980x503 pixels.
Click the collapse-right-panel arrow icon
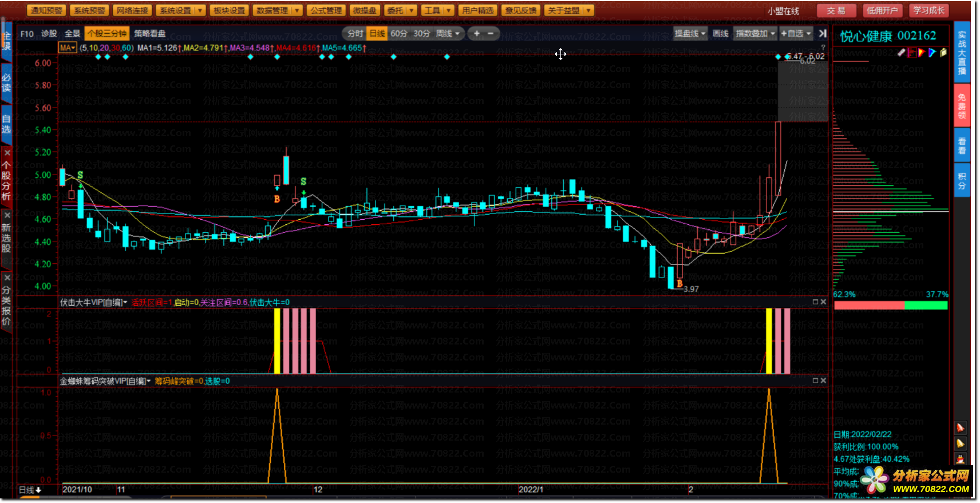pyautogui.click(x=823, y=34)
